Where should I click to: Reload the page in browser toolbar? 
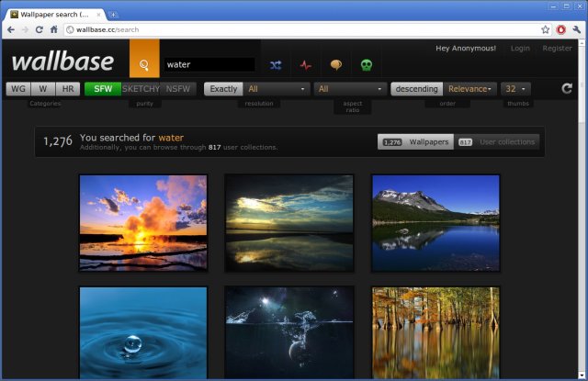click(x=39, y=29)
